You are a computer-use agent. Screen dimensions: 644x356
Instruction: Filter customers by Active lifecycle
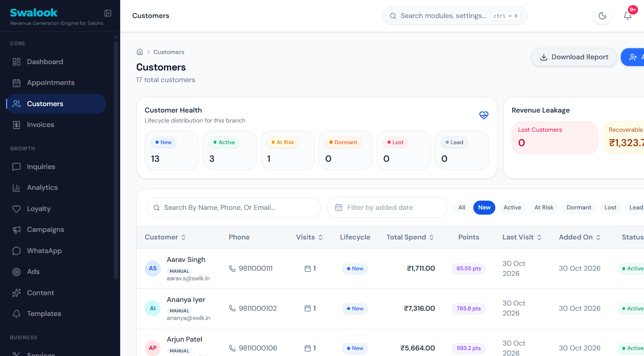[512, 207]
